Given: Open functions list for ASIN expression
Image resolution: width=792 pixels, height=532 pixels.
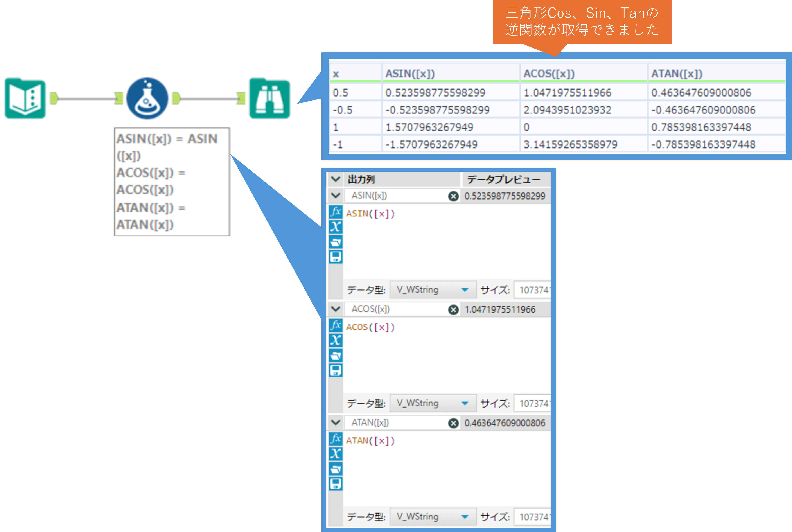Looking at the screenshot, I should (x=336, y=212).
